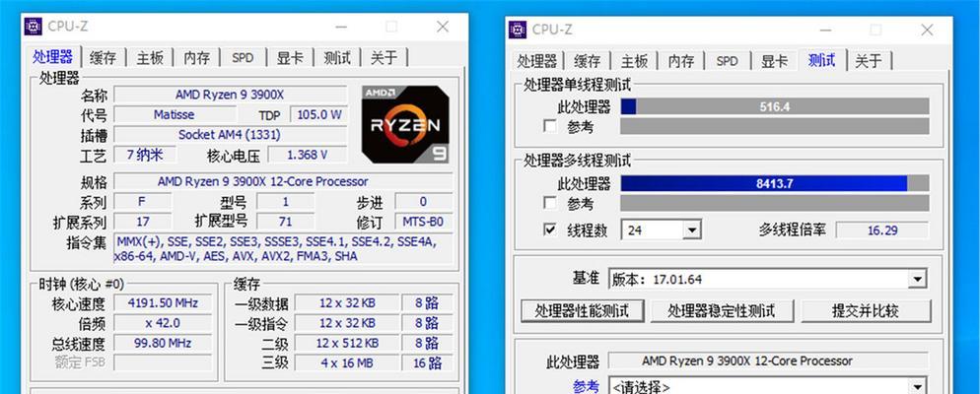
Task: Click the multi-thread ratio value 16.29
Action: point(881,230)
